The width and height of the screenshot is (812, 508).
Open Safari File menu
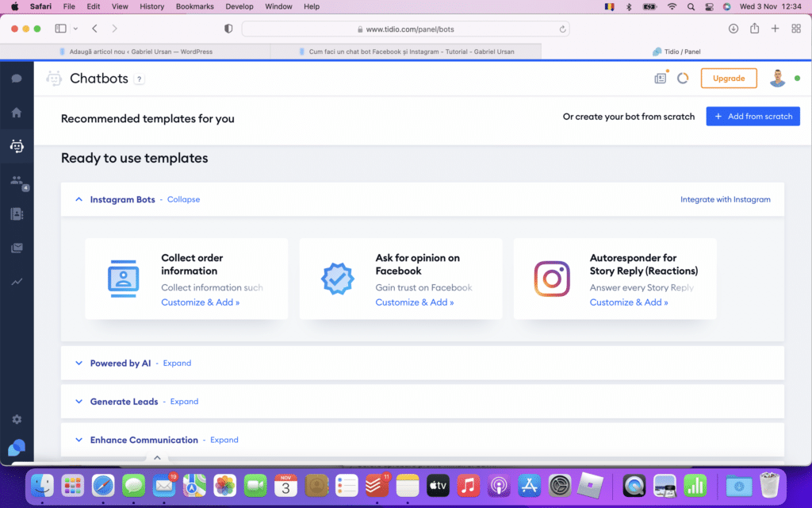[69, 6]
